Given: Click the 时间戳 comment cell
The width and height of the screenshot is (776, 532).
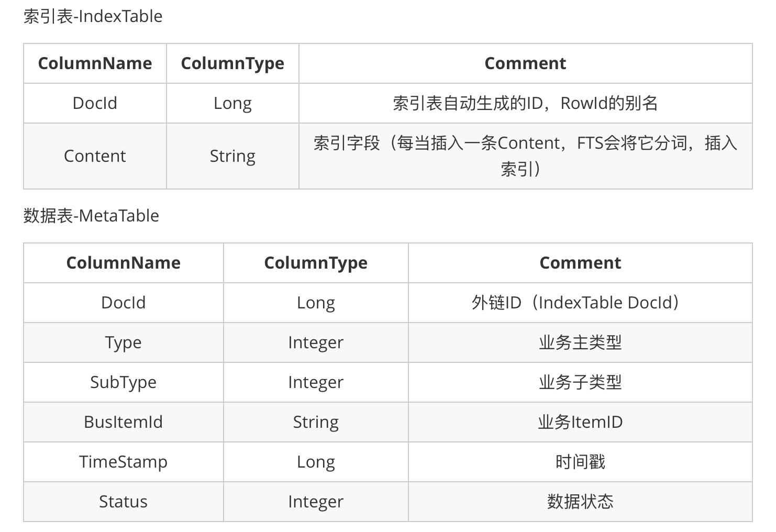Looking at the screenshot, I should tap(580, 462).
